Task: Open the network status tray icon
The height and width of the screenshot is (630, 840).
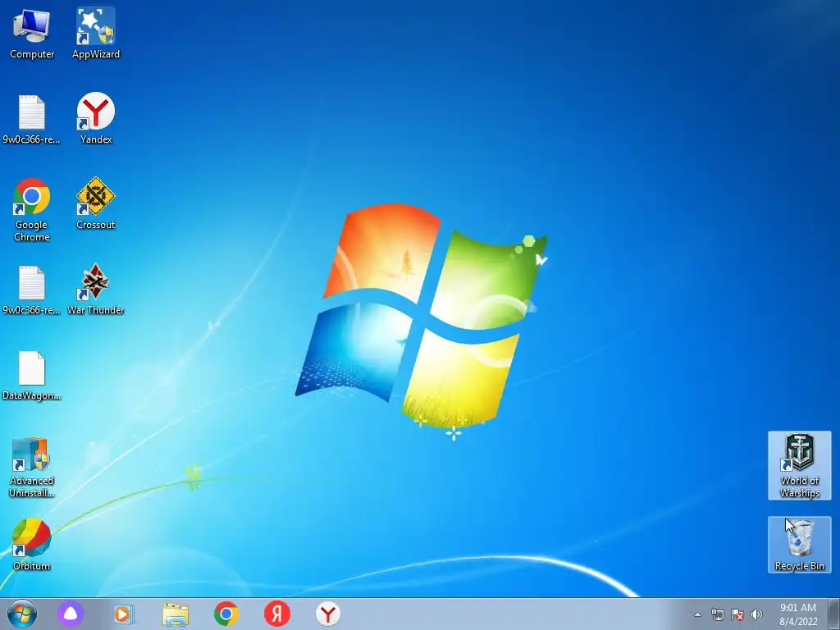Action: point(717,614)
